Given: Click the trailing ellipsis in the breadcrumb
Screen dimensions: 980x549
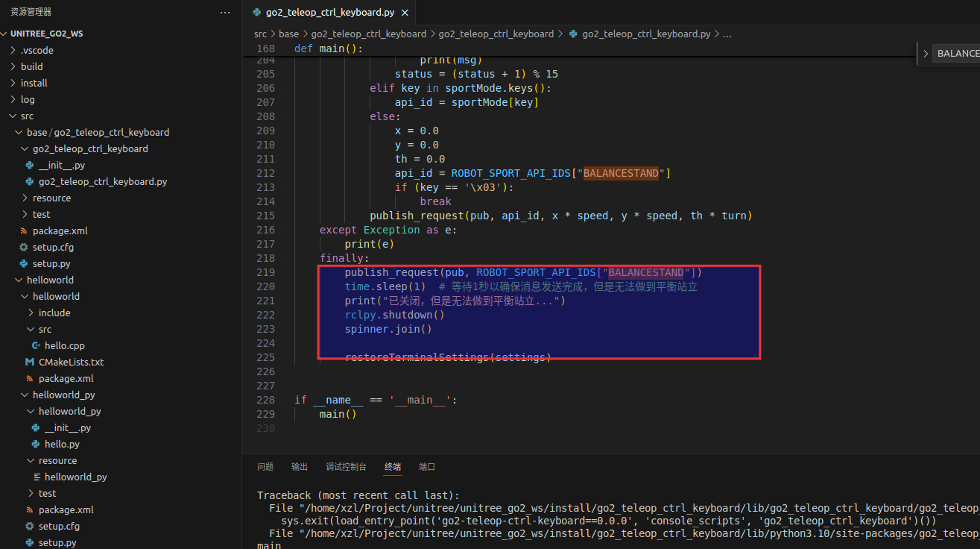Looking at the screenshot, I should coord(728,34).
